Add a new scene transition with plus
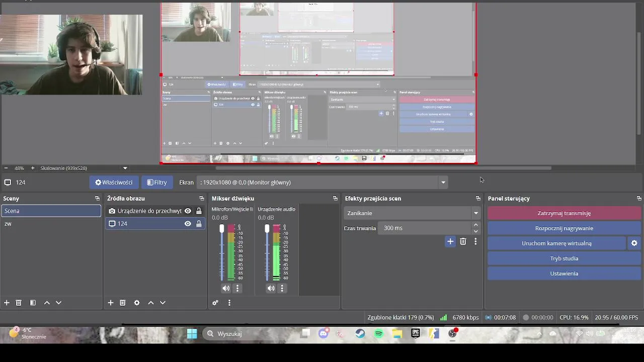This screenshot has width=644, height=362. pos(450,241)
